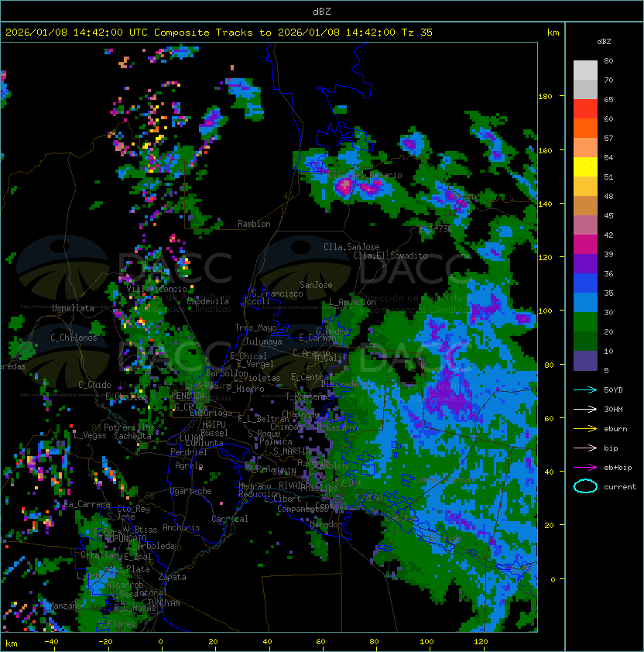Click the 'MAIPU' map label

pos(214,425)
